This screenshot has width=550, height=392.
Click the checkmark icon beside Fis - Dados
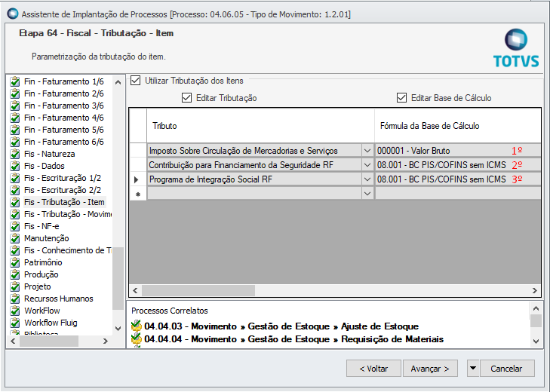pos(15,166)
